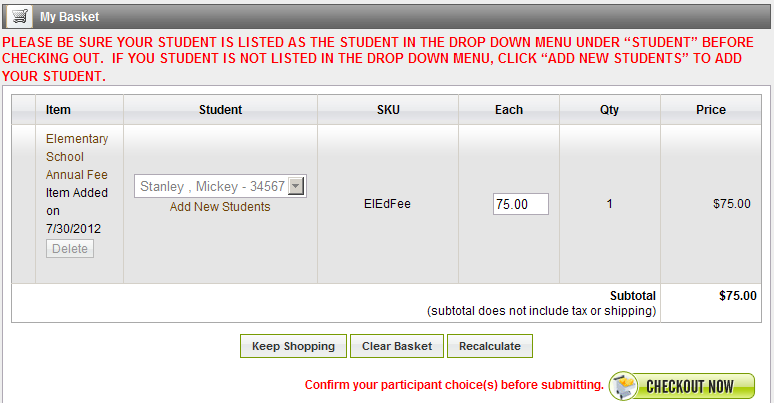Image resolution: width=774 pixels, height=403 pixels.
Task: Click the Each column header
Action: tap(509, 110)
